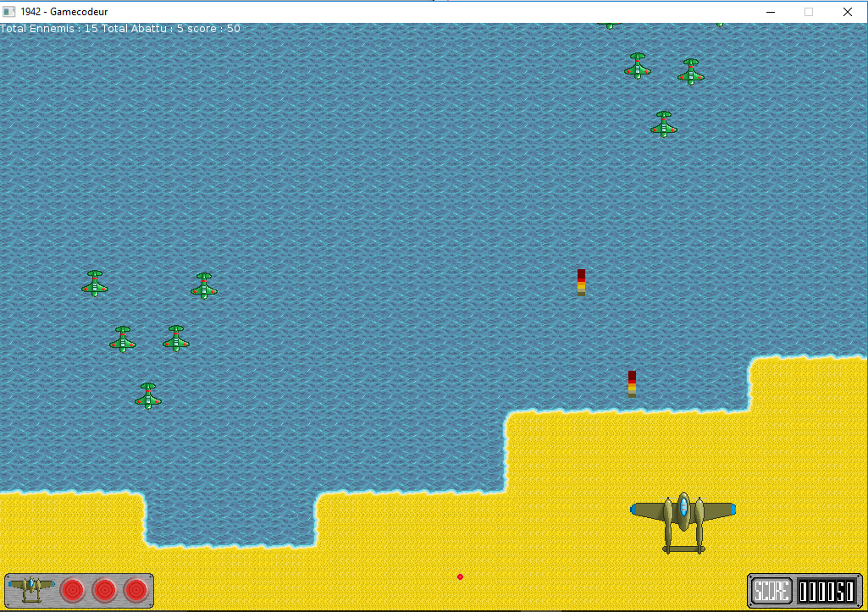The height and width of the screenshot is (612, 868).
Task: Target the bottom tip plane of left squadron
Action: (148, 395)
